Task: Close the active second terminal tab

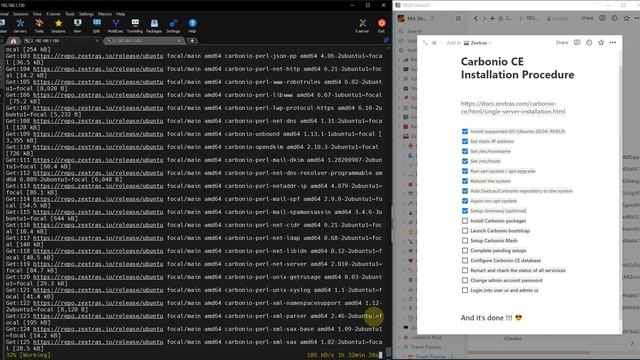Action: tap(179, 41)
